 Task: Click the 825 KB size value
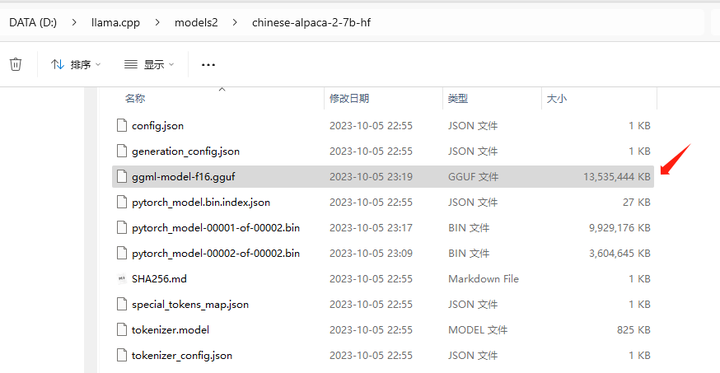[x=634, y=330]
